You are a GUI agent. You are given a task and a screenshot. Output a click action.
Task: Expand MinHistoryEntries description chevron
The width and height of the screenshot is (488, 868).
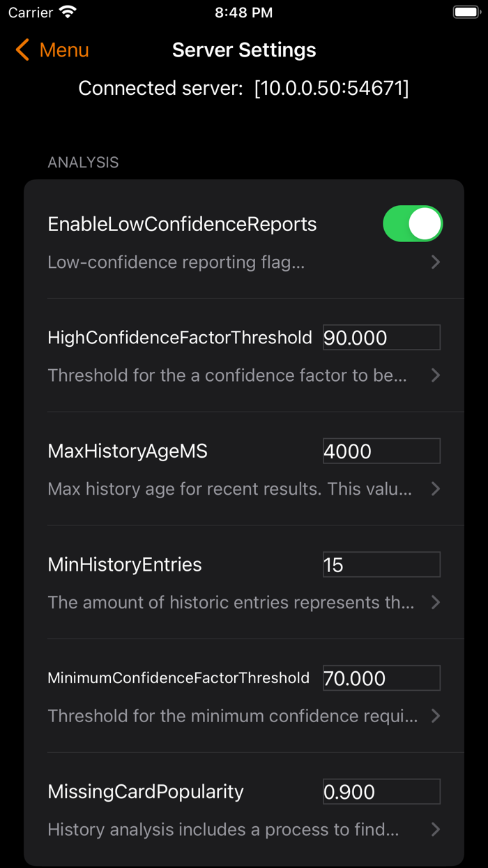(436, 602)
